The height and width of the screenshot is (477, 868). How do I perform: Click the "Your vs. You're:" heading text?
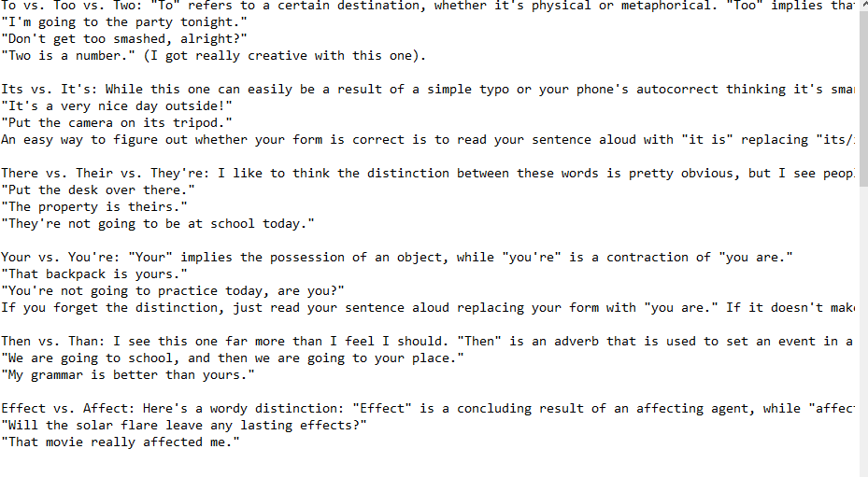coord(61,258)
